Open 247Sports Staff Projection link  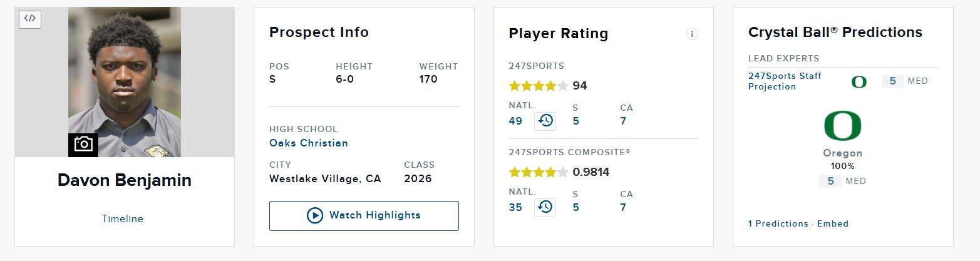click(x=785, y=81)
